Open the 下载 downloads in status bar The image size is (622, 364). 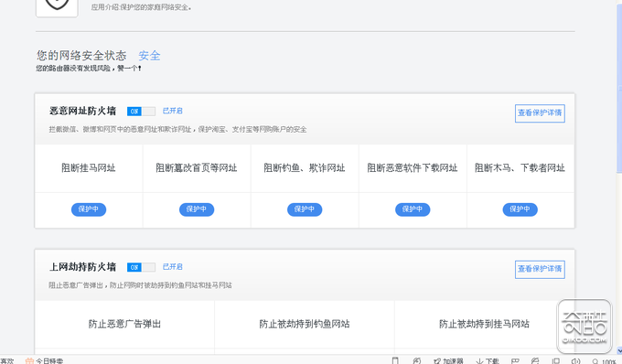point(488,361)
